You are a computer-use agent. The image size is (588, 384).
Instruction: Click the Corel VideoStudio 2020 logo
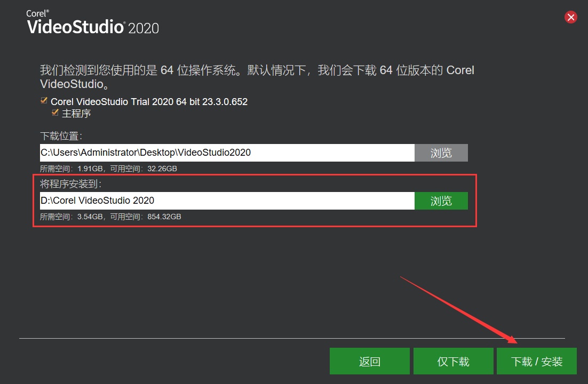pyautogui.click(x=93, y=23)
